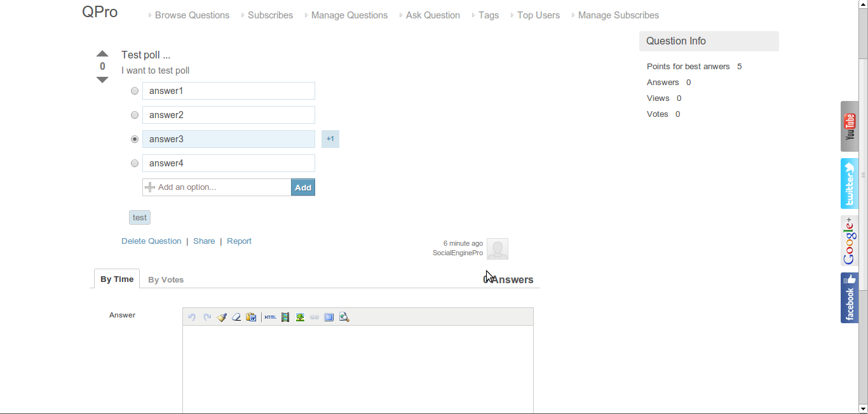Click the insert media film icon
The height and width of the screenshot is (414, 868).
285,317
